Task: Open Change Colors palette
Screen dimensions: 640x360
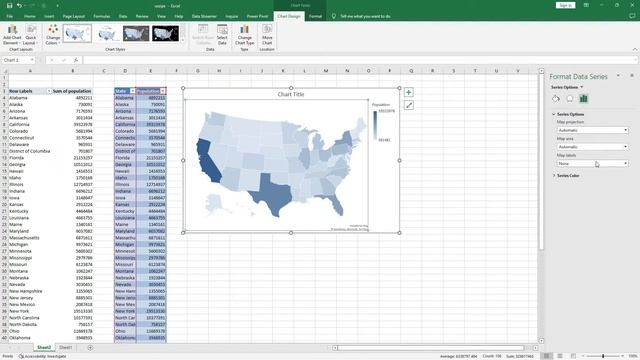Action: [x=53, y=35]
